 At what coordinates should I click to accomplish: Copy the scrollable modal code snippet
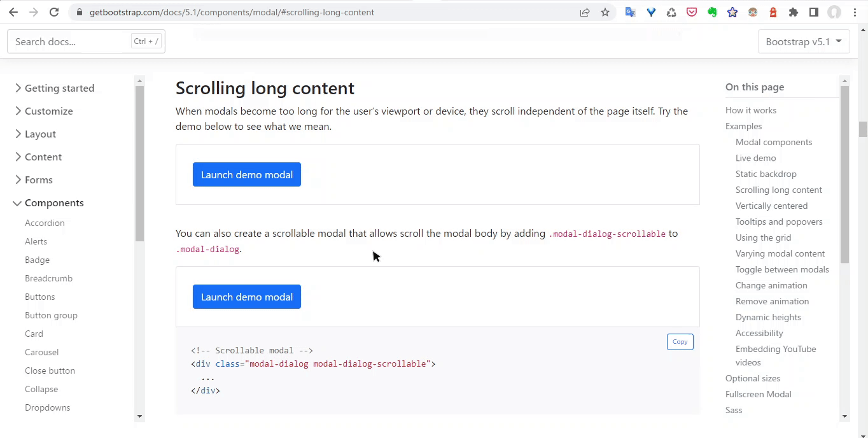pyautogui.click(x=680, y=342)
